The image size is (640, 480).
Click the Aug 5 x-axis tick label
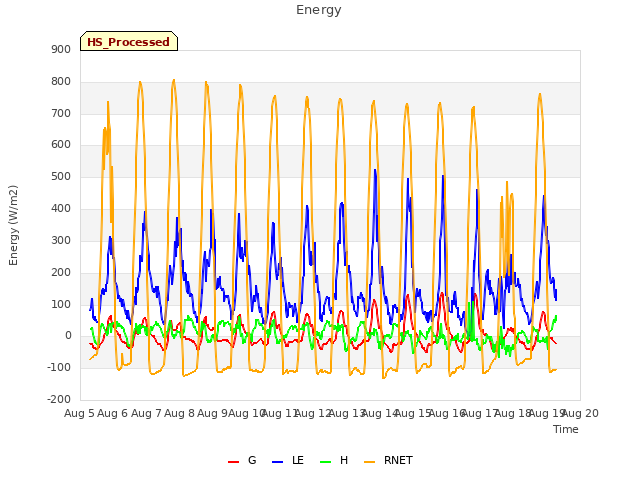(80, 413)
